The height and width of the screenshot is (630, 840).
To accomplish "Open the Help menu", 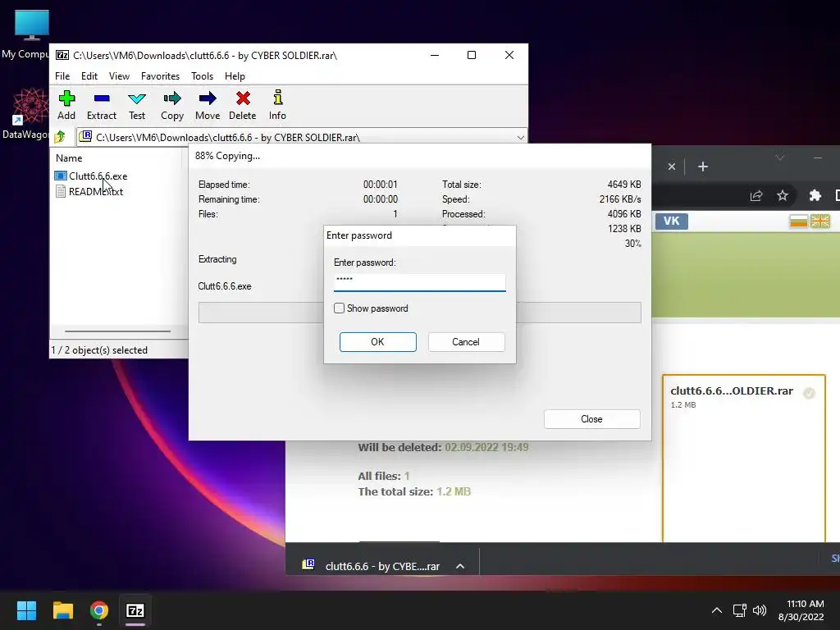I will coord(235,76).
